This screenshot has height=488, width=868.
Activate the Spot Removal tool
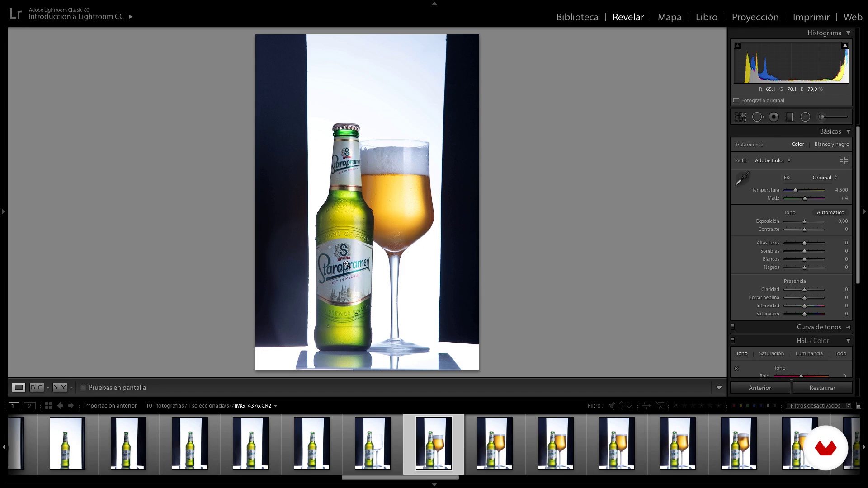tap(757, 117)
